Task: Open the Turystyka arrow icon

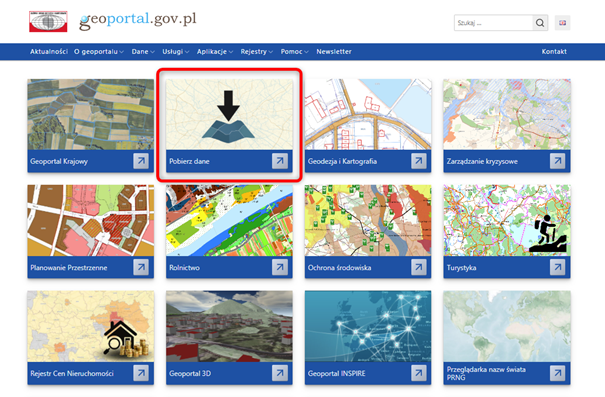Action: point(558,267)
